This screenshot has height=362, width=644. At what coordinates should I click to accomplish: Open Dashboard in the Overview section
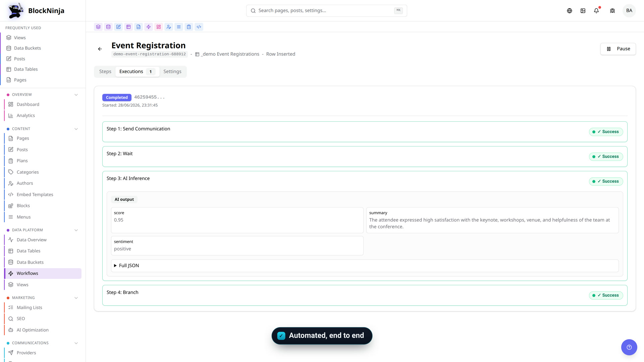pyautogui.click(x=43, y=105)
